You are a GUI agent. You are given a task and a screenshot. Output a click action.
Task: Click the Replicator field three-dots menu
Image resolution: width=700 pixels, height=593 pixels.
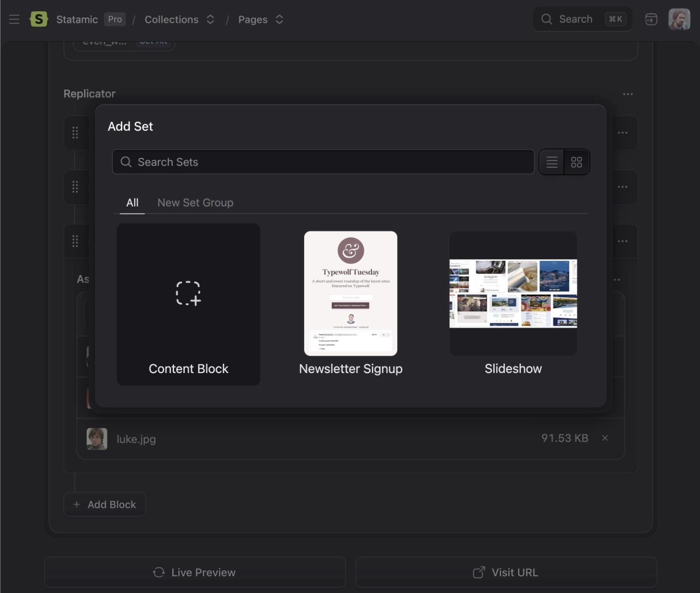628,94
